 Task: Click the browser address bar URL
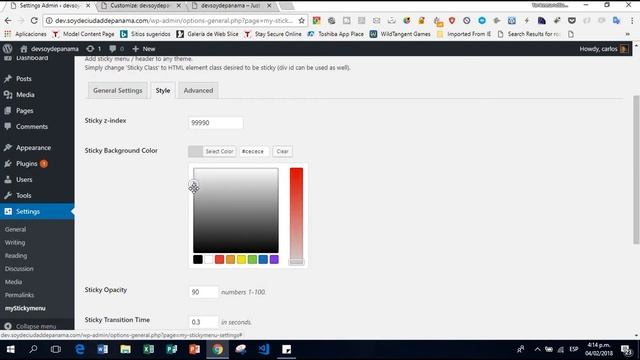click(174, 20)
